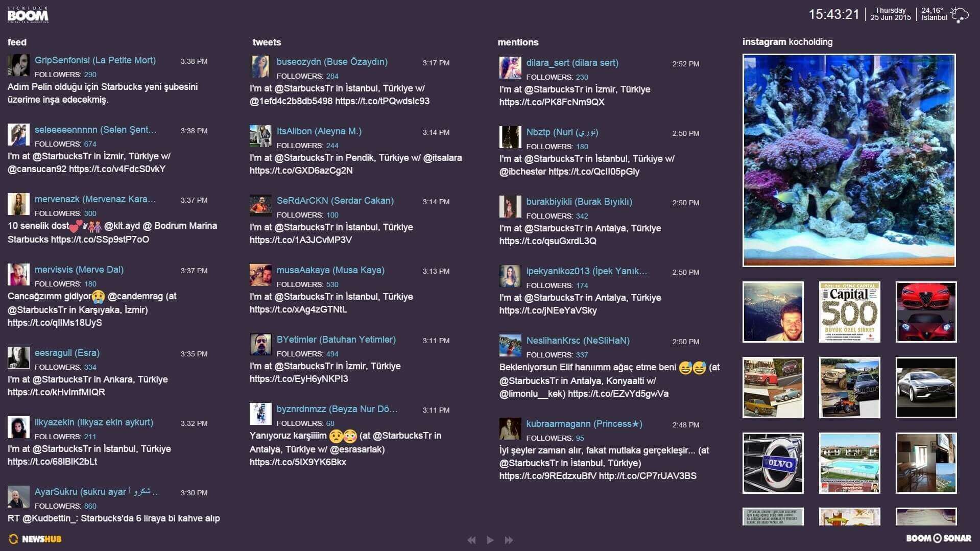Open mervenazk's profile avatar

(18, 205)
